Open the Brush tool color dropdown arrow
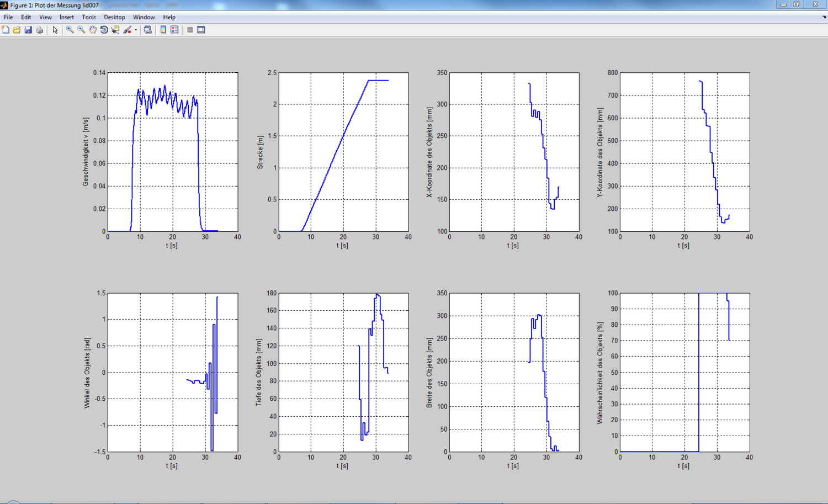Image resolution: width=828 pixels, height=504 pixels. tap(136, 30)
